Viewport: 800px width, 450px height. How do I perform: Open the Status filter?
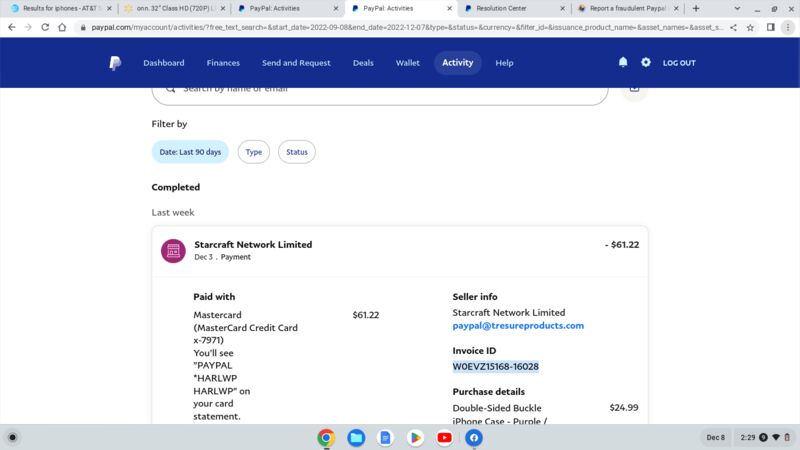tap(296, 152)
